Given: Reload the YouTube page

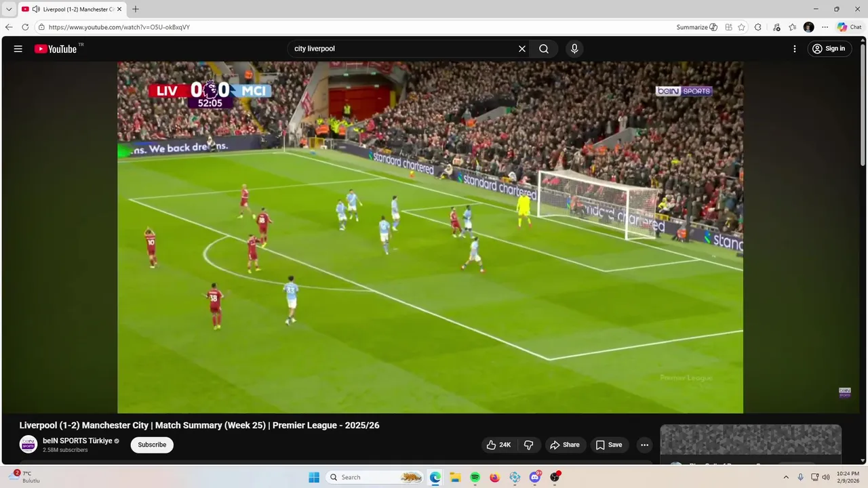Looking at the screenshot, I should [25, 27].
